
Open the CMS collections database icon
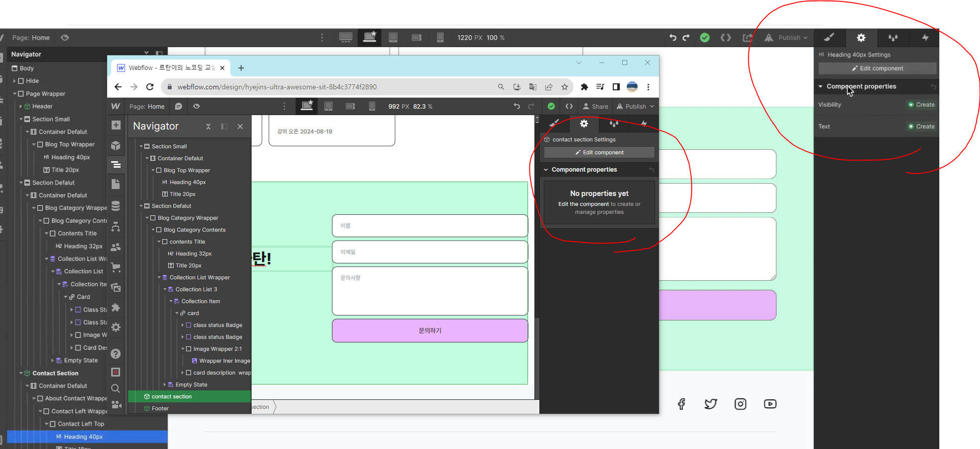(116, 206)
